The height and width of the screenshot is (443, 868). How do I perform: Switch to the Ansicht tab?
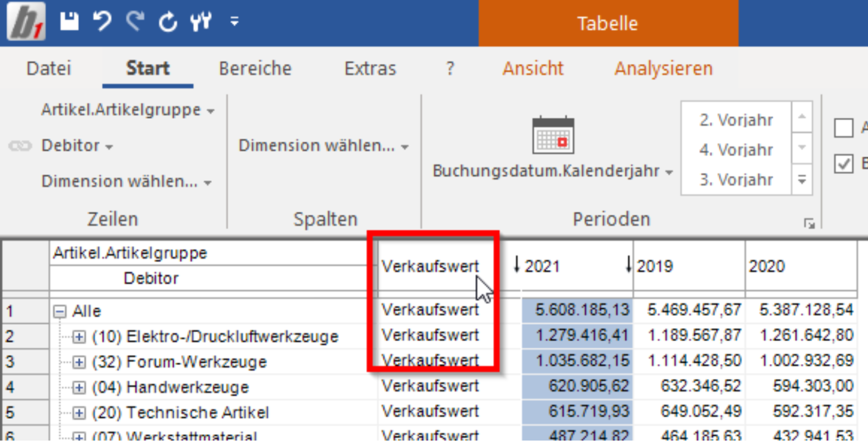tap(533, 68)
